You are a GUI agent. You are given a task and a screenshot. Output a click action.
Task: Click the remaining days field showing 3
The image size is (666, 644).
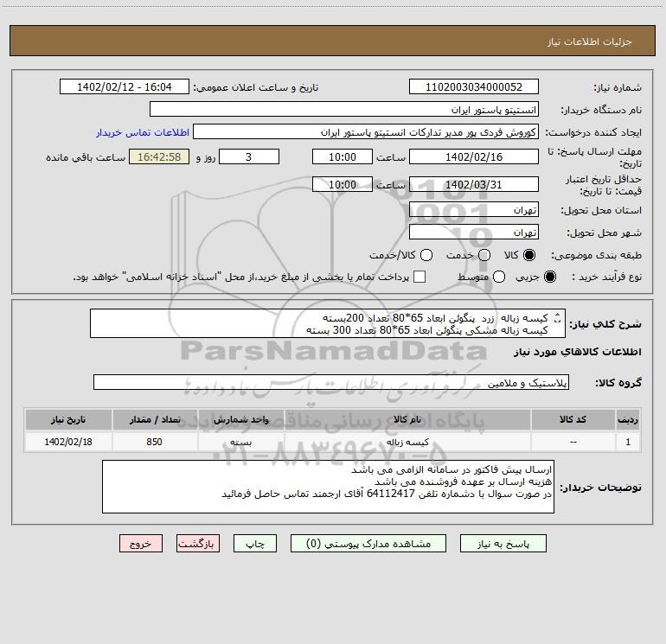[x=249, y=156]
